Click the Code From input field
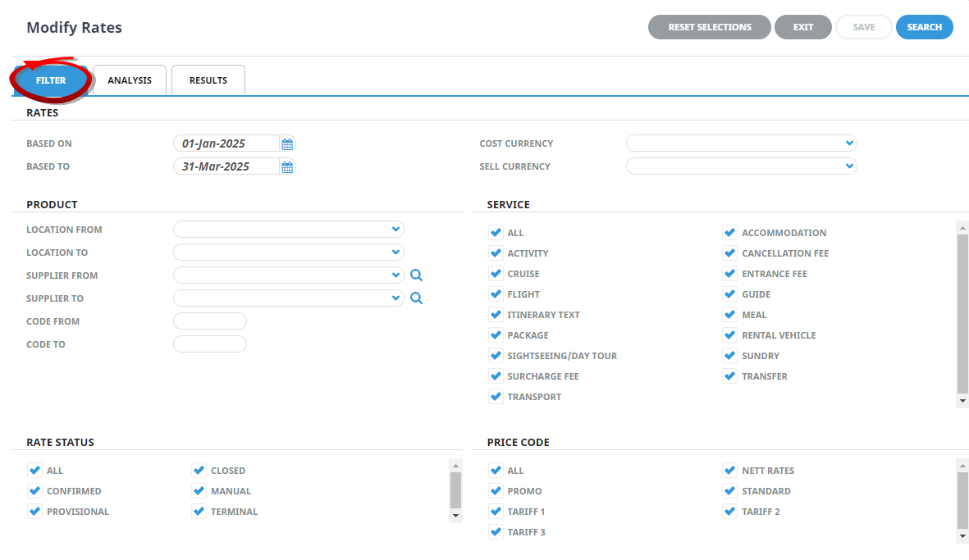 (x=210, y=321)
